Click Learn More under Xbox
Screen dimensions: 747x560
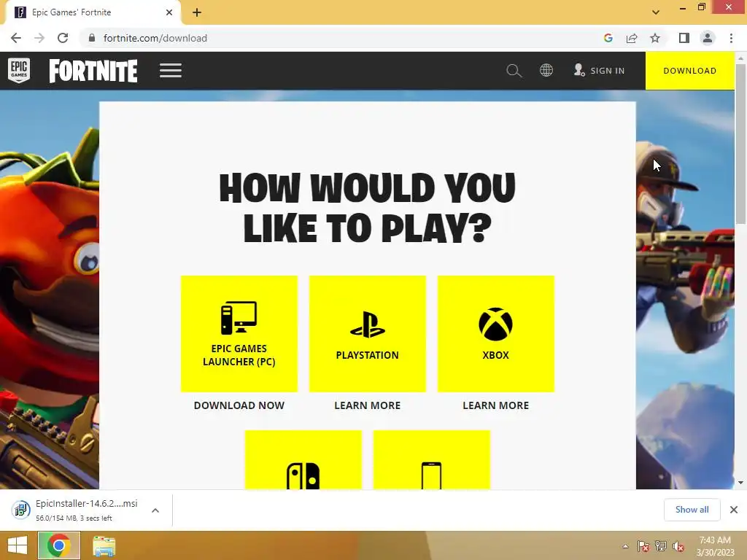pyautogui.click(x=496, y=405)
